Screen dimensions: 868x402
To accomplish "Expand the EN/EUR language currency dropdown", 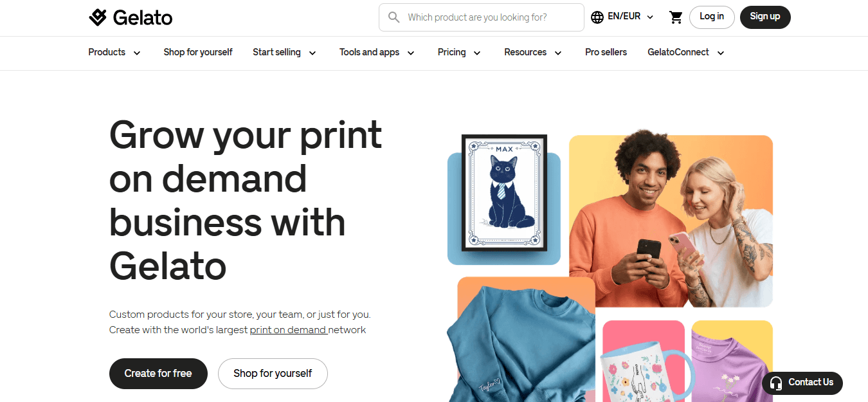I will click(622, 17).
